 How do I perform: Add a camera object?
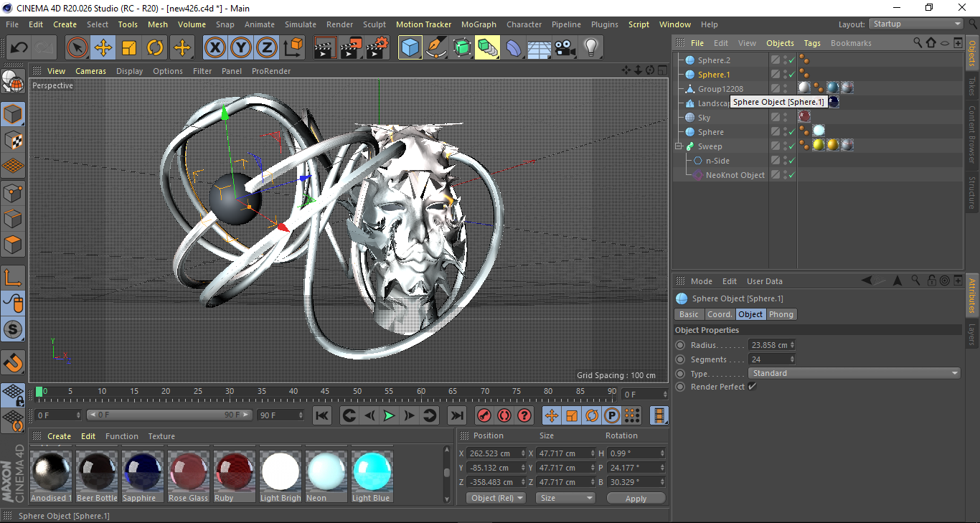565,48
